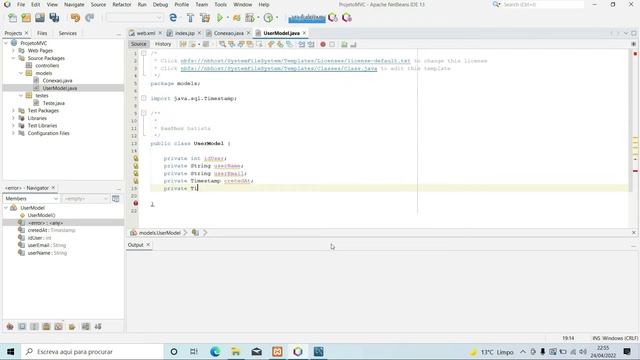
Task: Open the File menu
Action: pyautogui.click(x=21, y=4)
